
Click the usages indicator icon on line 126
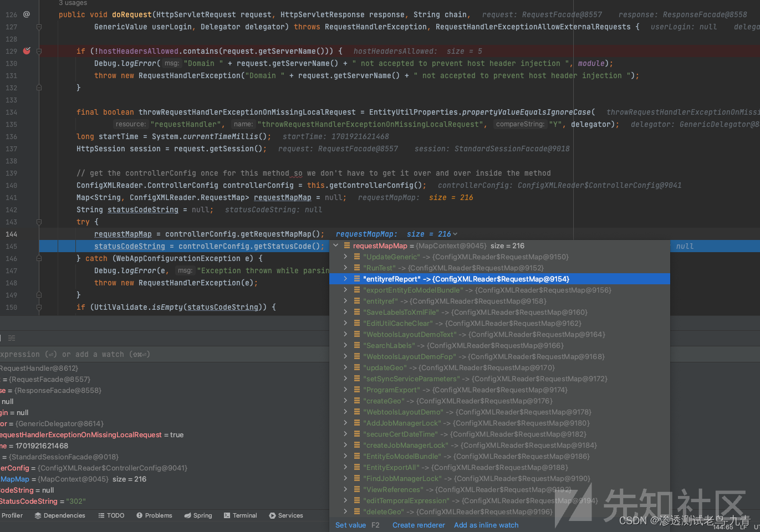[26, 14]
